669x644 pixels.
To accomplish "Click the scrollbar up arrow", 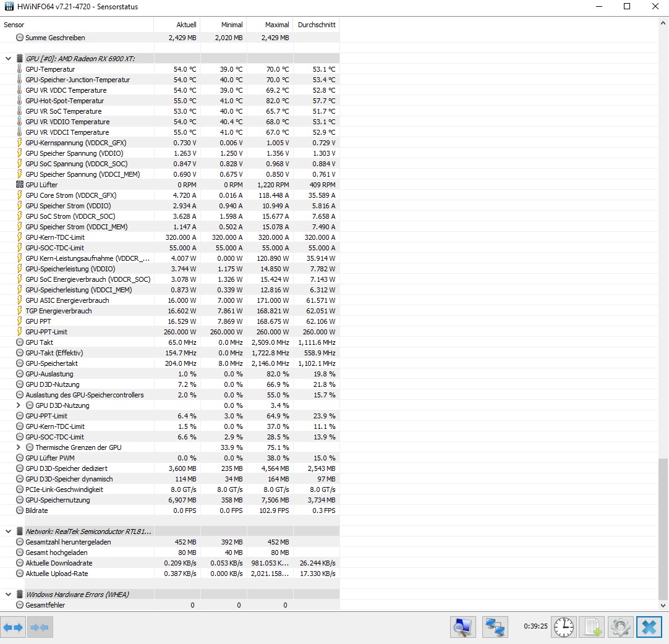I will click(663, 23).
